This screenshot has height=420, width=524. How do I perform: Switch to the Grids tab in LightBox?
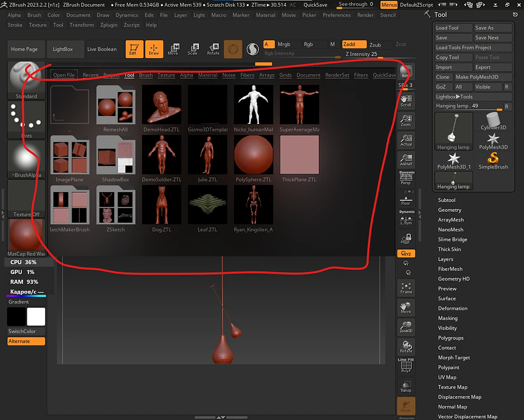(286, 75)
